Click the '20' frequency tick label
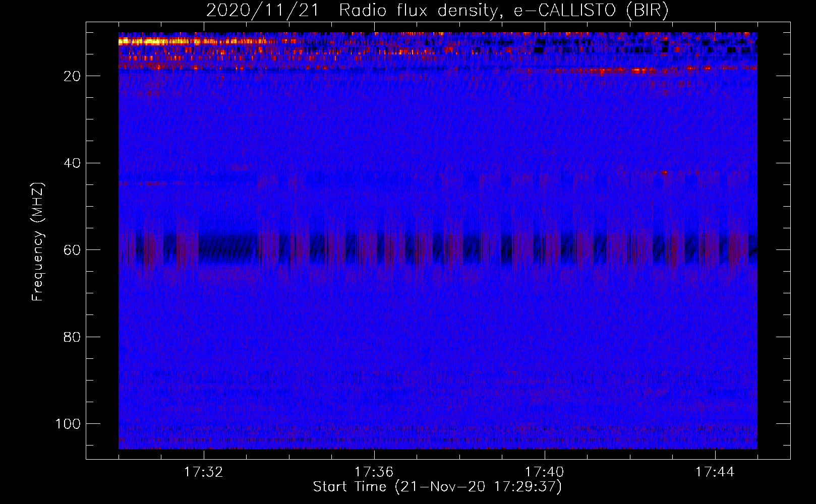Image resolution: width=816 pixels, height=504 pixels. click(x=72, y=76)
